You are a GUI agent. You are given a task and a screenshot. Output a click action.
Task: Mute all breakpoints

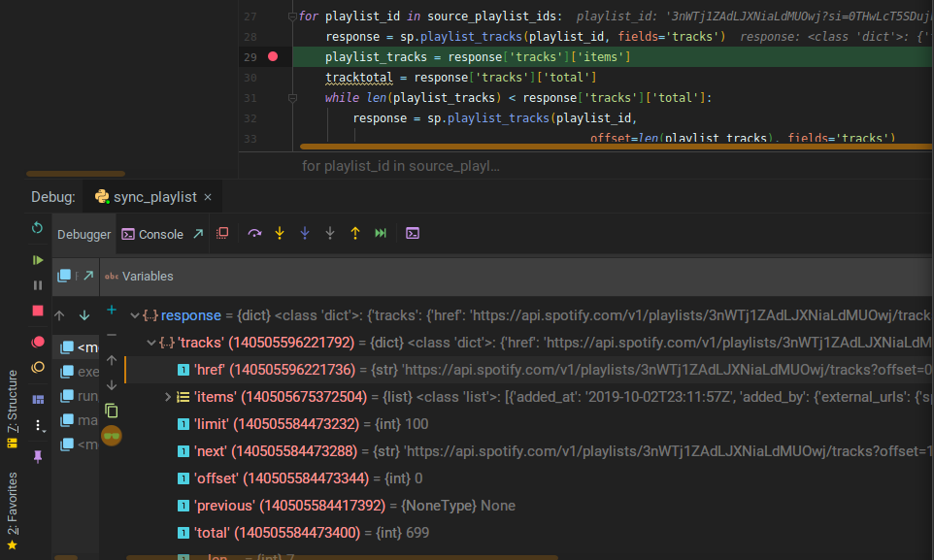tap(38, 368)
